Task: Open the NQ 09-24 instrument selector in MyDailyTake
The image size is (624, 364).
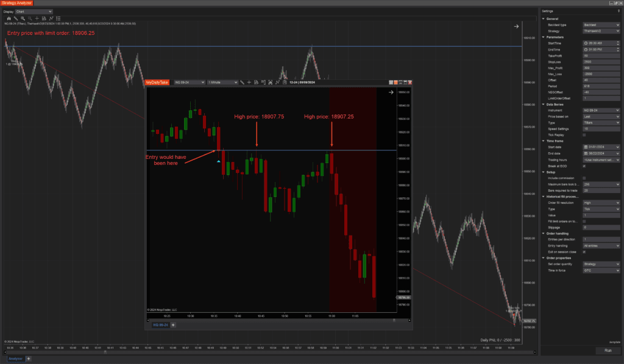Action: pyautogui.click(x=190, y=82)
